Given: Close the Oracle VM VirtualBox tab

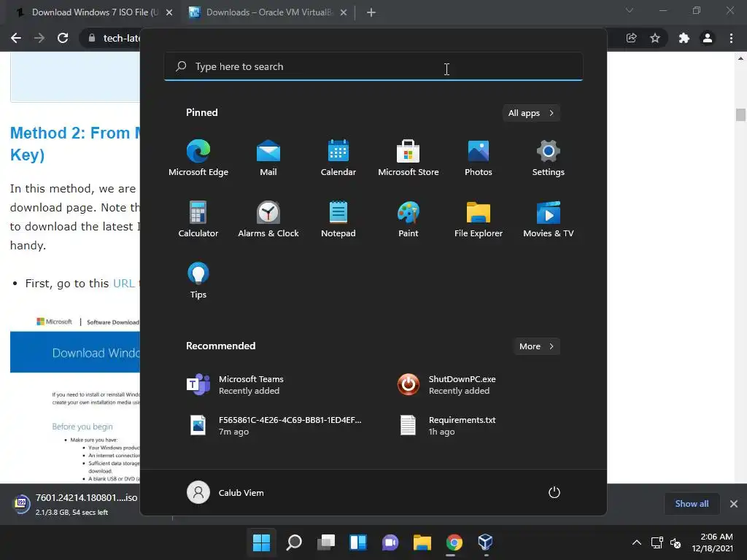Looking at the screenshot, I should pyautogui.click(x=344, y=12).
